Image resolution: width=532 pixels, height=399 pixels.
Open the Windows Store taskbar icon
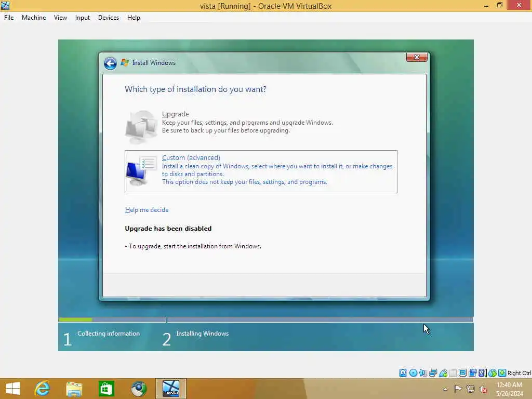point(106,389)
